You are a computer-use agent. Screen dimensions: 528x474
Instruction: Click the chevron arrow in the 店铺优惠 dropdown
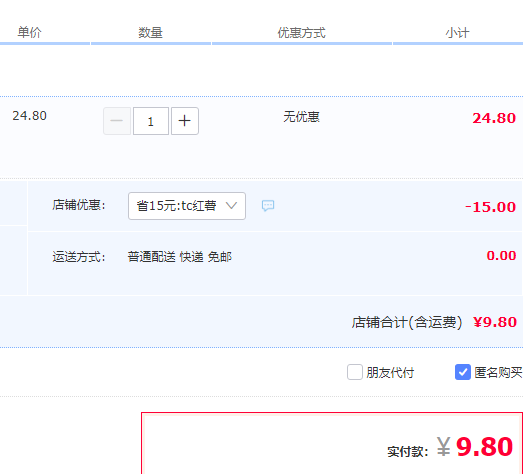(x=231, y=205)
